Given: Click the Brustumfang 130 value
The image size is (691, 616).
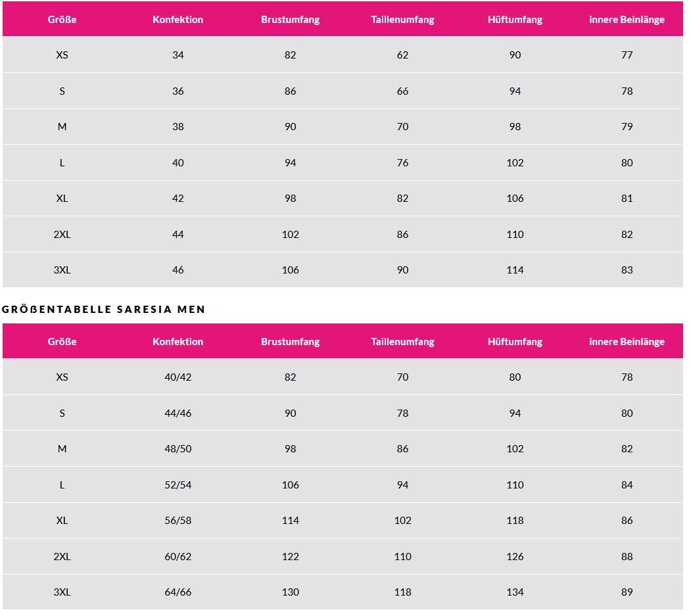Looking at the screenshot, I should (290, 592).
